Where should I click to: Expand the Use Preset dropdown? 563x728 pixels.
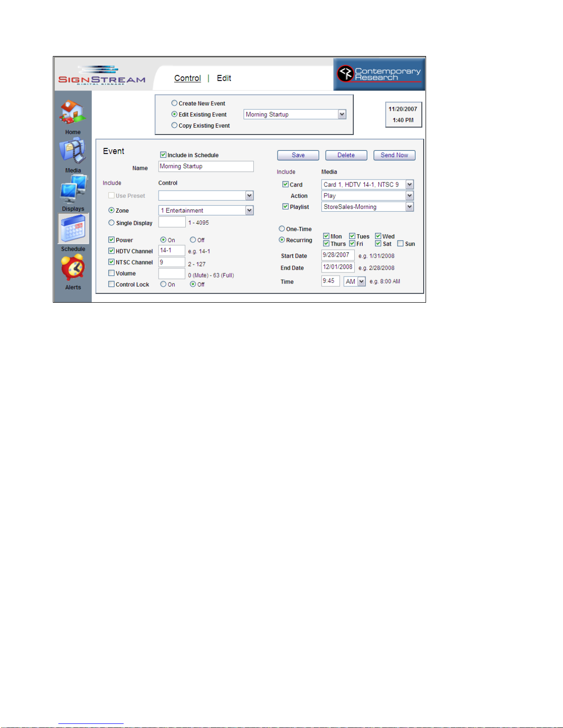tap(249, 196)
